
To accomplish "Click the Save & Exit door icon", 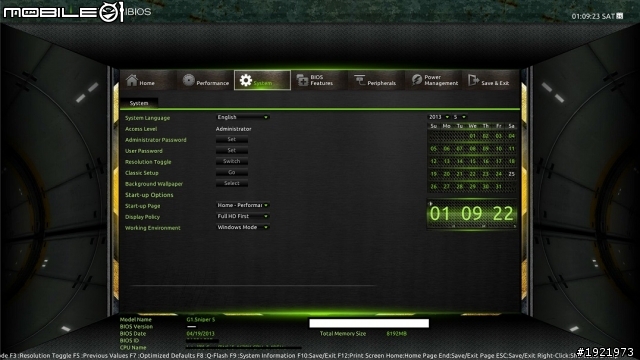I will click(473, 80).
